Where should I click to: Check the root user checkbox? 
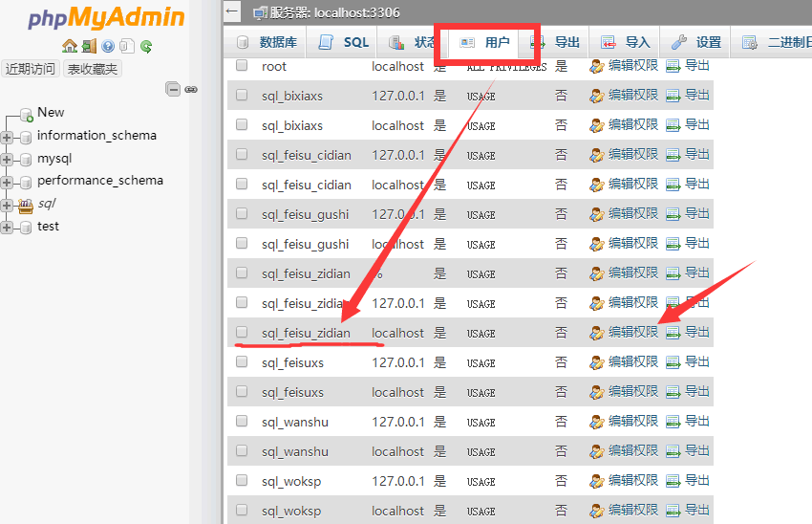pos(242,65)
